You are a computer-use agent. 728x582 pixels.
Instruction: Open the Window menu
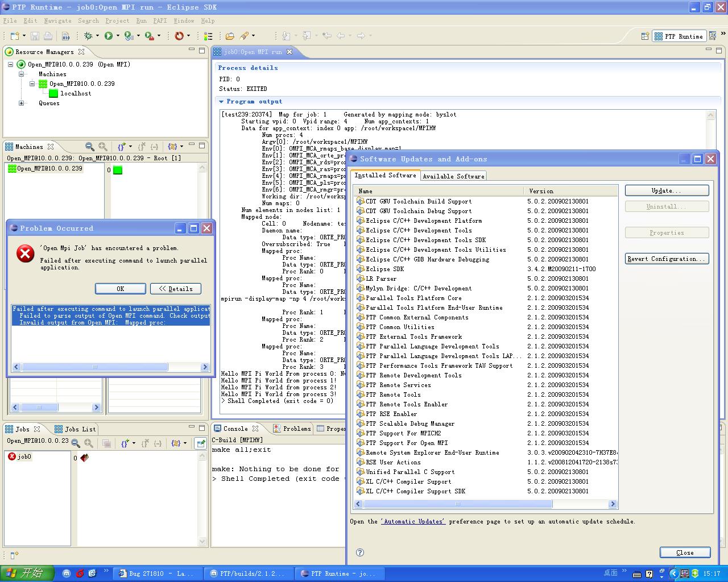(184, 20)
